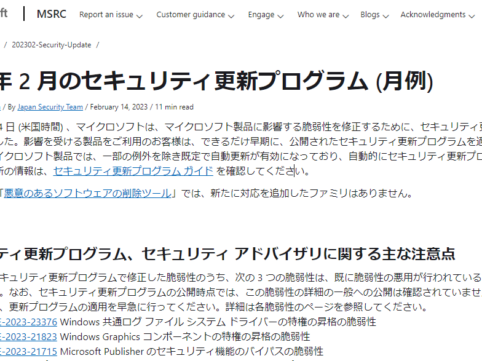The image size is (482, 361).
Task: Open the CVE-2023-21715 vulnerability link
Action: point(28,351)
